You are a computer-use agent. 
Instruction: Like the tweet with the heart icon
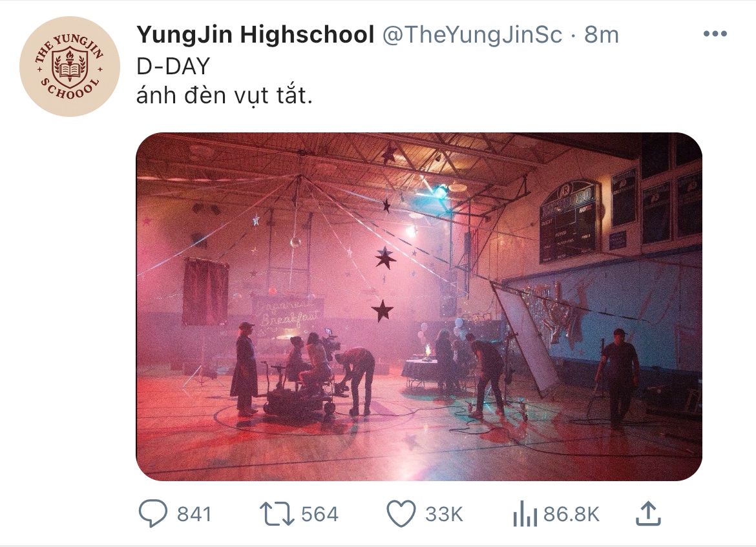401,514
